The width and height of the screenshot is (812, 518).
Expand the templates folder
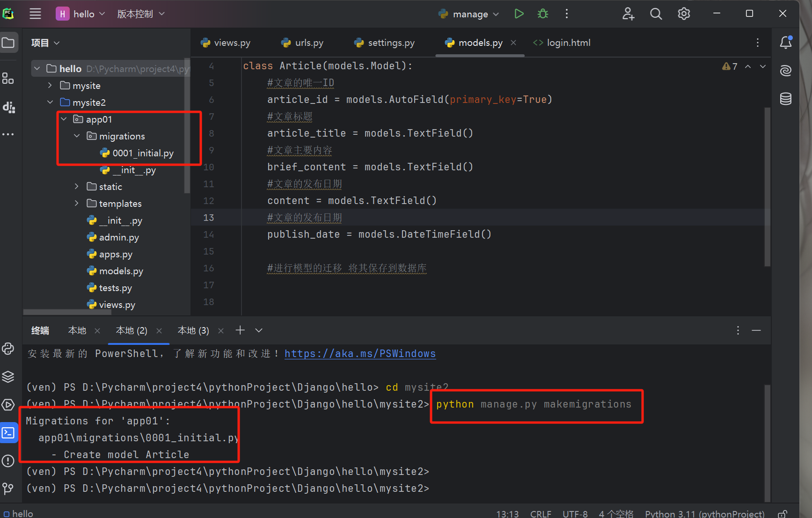pos(77,204)
